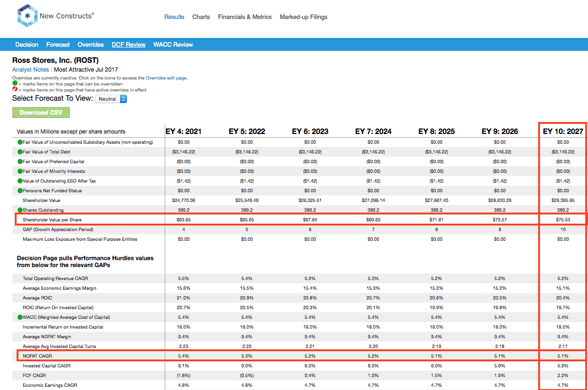Click override icon for Fair Value of Minority Interests

pos(20,171)
